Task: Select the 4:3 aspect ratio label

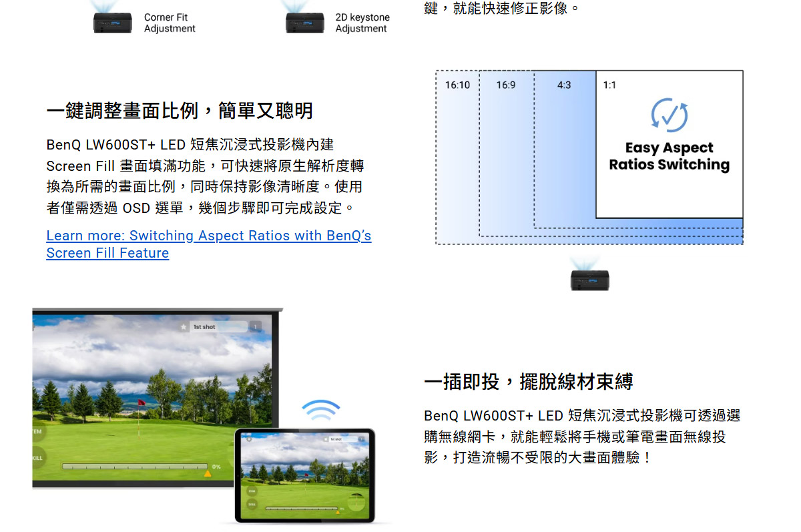Action: coord(564,85)
